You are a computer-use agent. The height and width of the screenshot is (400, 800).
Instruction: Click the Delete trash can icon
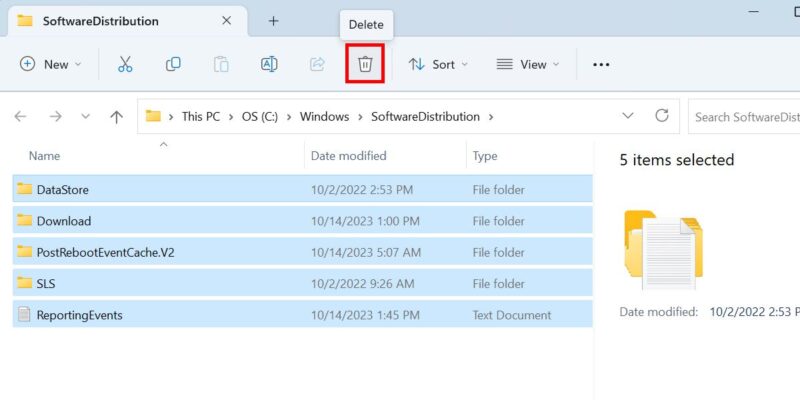point(365,64)
